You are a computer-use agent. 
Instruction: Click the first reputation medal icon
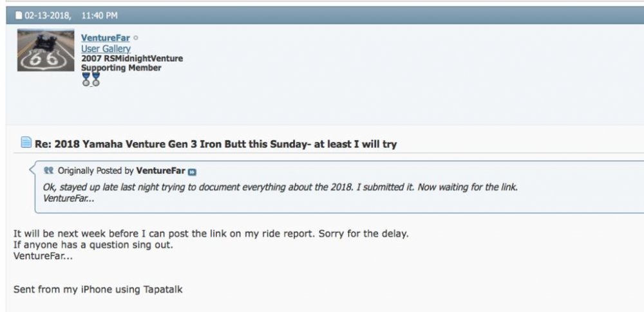pos(86,79)
